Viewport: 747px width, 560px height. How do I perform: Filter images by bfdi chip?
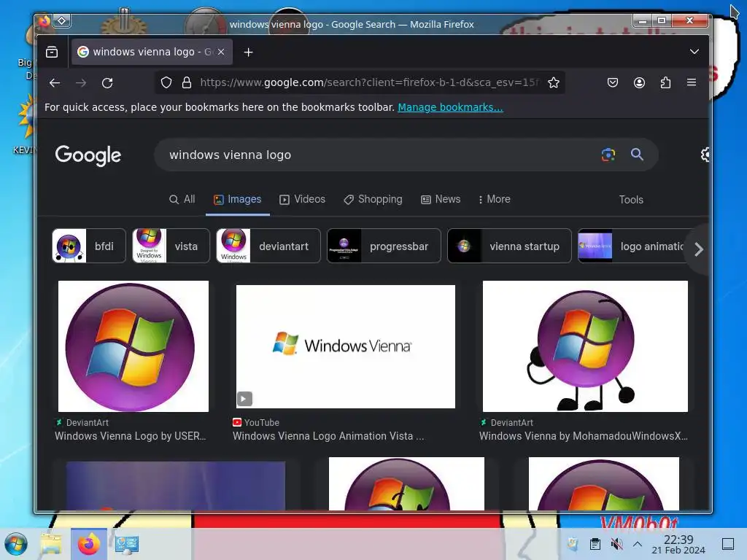pos(89,246)
